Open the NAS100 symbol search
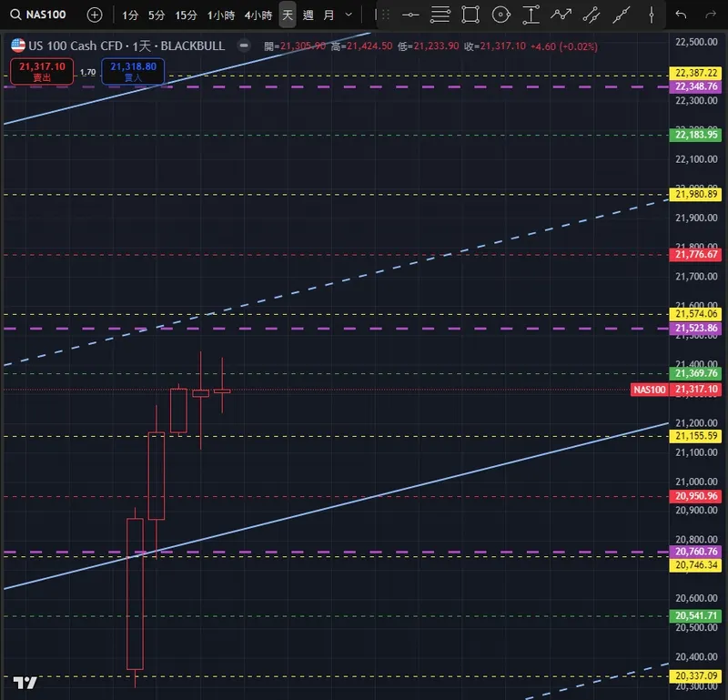 pos(38,15)
